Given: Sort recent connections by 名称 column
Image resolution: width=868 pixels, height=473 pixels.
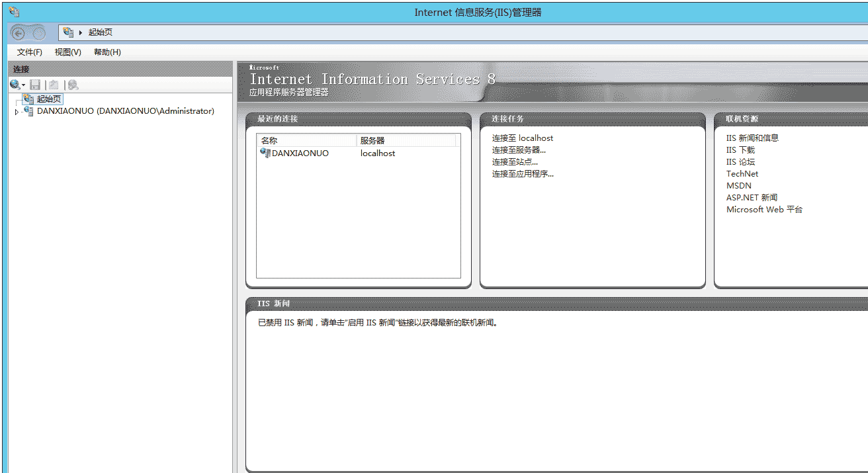Looking at the screenshot, I should pos(307,140).
